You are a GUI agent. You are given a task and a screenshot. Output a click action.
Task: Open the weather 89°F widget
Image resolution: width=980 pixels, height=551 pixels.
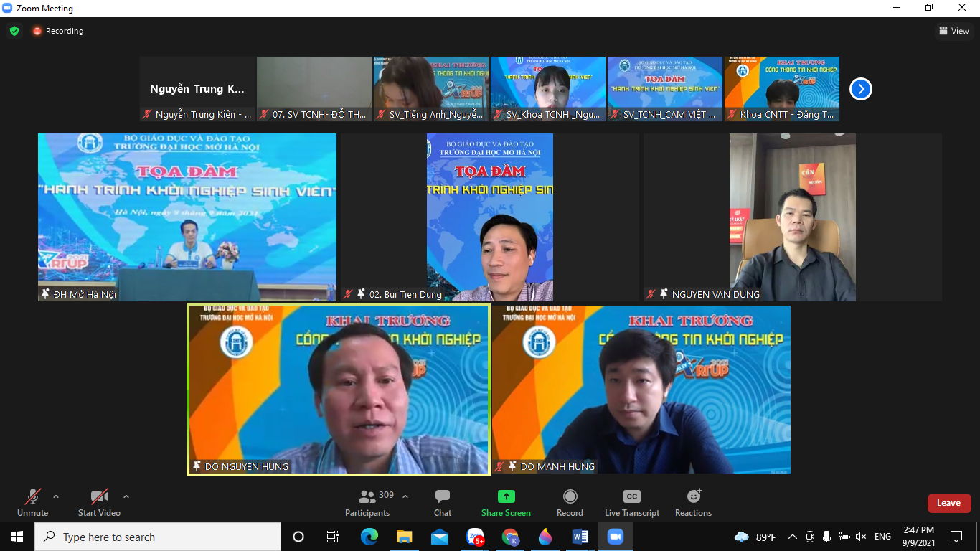tap(755, 537)
